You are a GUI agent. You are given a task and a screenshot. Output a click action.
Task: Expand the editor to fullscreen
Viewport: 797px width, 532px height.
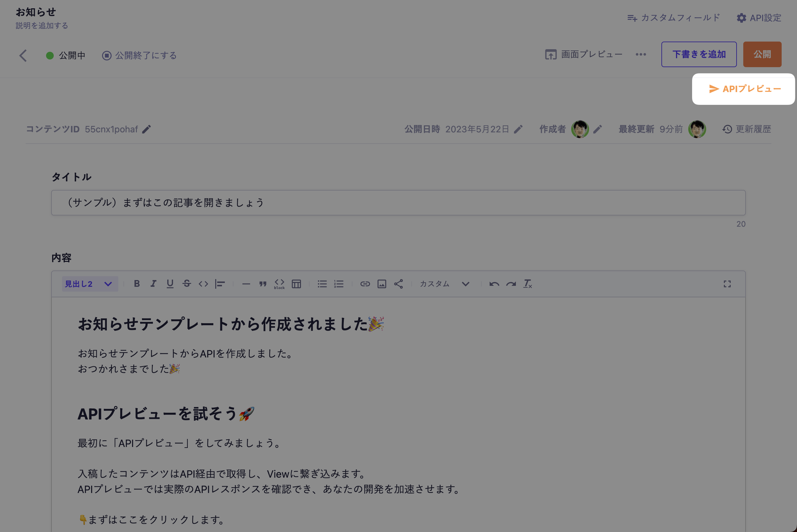coord(727,284)
